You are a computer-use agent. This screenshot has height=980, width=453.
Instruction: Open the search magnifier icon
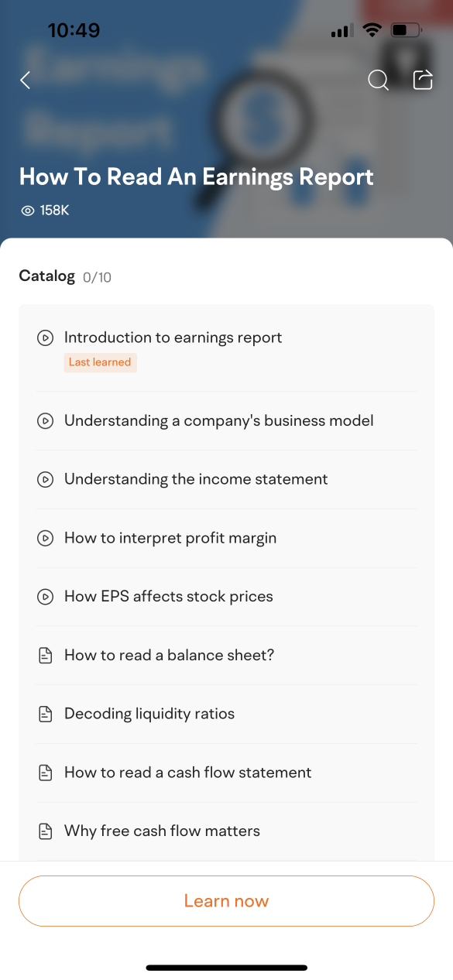pos(378,81)
